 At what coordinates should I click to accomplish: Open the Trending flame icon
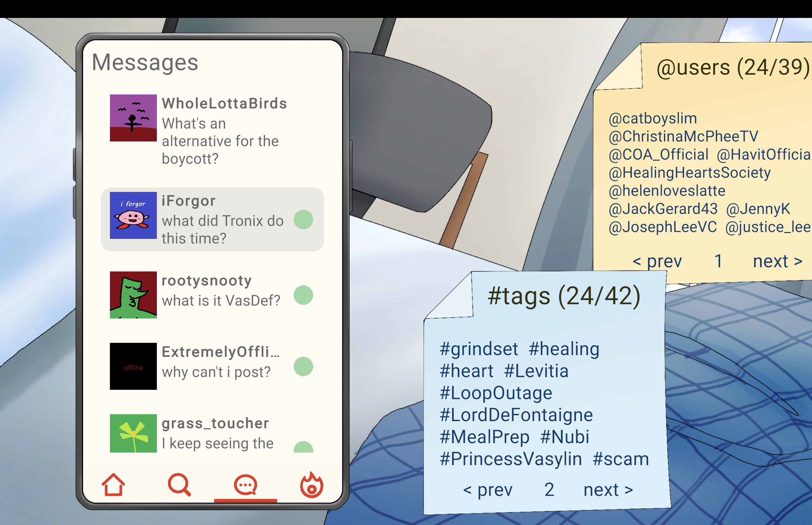pyautogui.click(x=312, y=485)
